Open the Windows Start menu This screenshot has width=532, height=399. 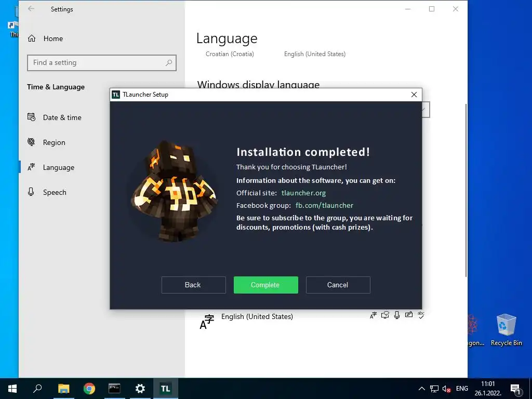(12, 389)
